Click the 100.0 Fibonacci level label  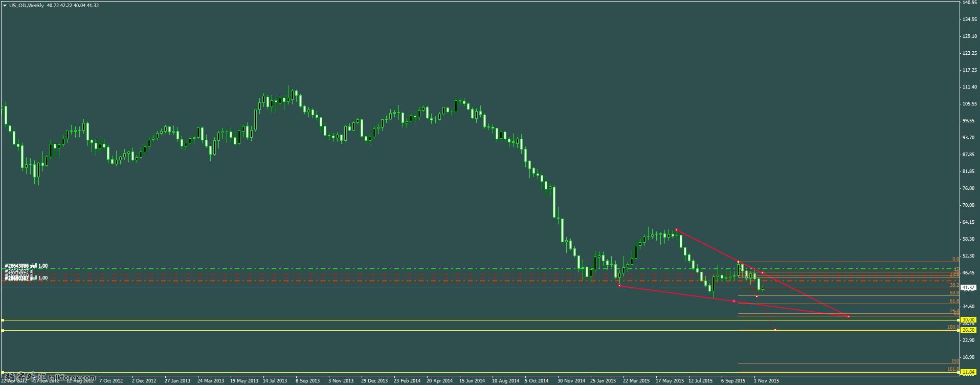[x=953, y=327]
